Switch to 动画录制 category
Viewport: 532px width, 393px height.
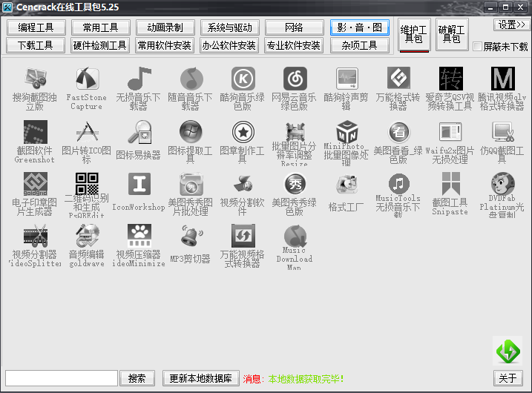[165, 27]
